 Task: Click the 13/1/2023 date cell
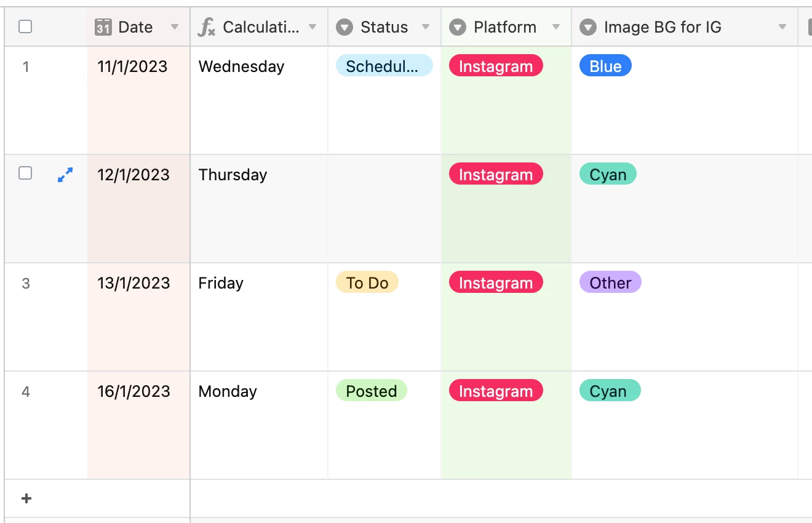(133, 283)
